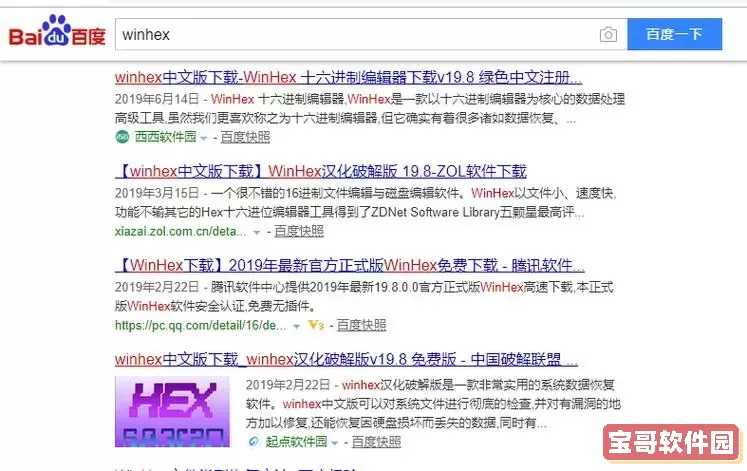747x471 pixels.
Task: Expand dropdown arrow beside xiazai.zol.com.cn
Action: (256, 232)
